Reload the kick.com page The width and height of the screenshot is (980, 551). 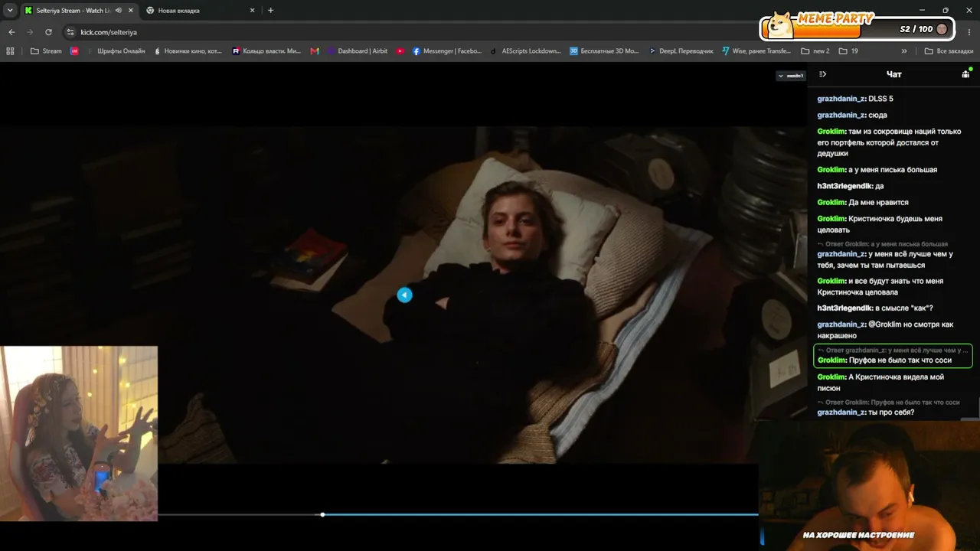(x=48, y=32)
